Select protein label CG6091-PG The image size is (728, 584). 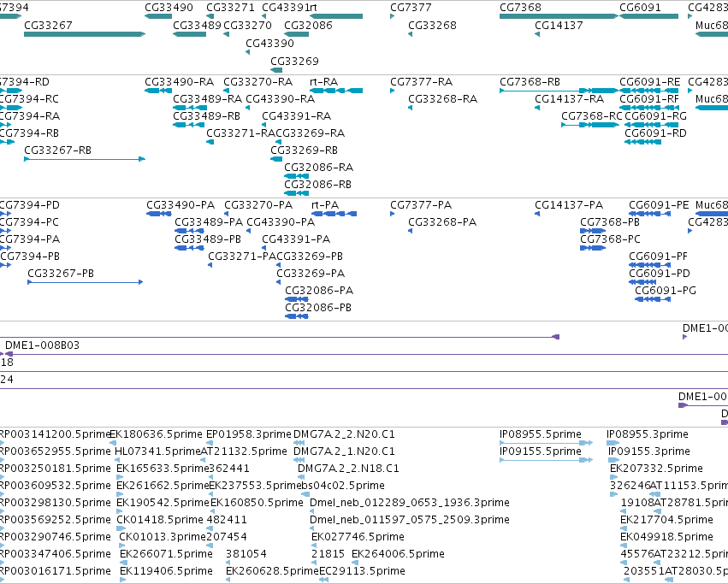666,291
